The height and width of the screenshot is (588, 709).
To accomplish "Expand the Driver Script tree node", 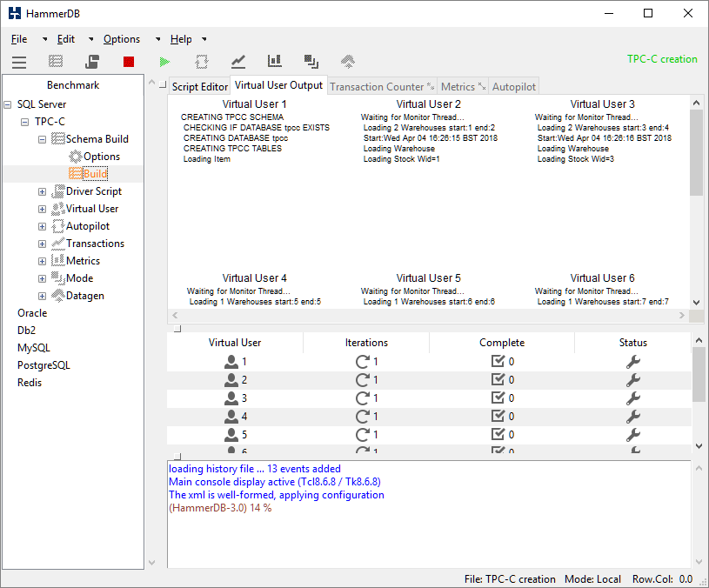I will [42, 191].
